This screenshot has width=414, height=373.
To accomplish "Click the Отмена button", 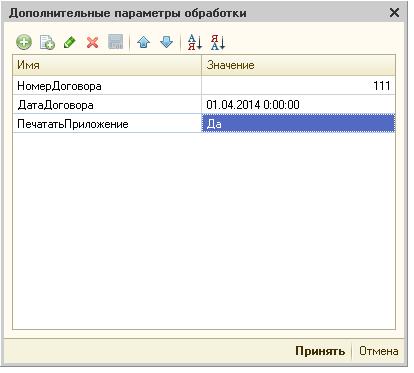I will (378, 351).
